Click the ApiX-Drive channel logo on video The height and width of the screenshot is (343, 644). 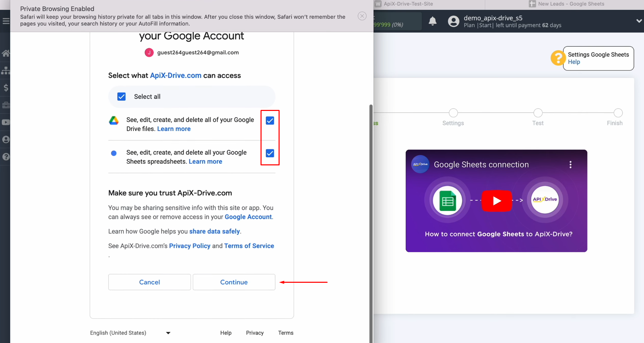point(420,164)
